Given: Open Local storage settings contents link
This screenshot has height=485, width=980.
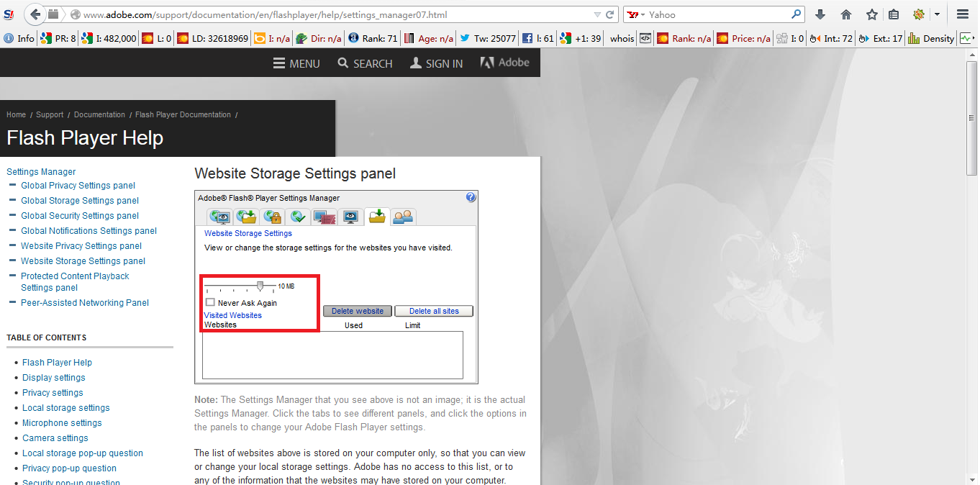Looking at the screenshot, I should point(65,408).
